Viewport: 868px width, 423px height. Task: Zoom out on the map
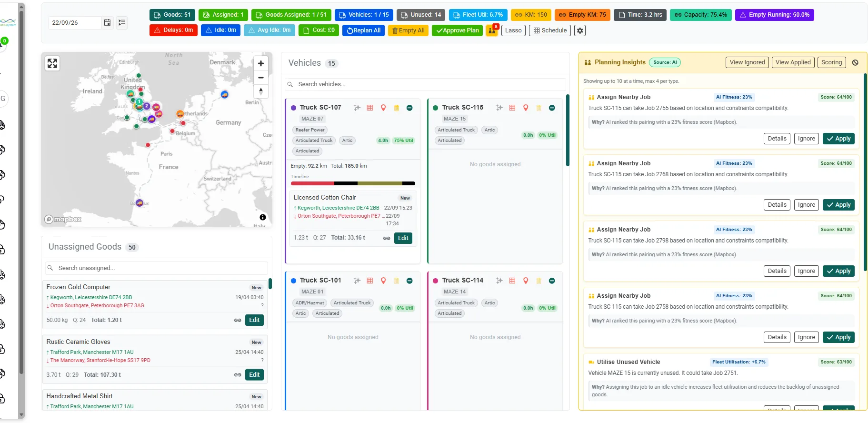[x=260, y=77]
